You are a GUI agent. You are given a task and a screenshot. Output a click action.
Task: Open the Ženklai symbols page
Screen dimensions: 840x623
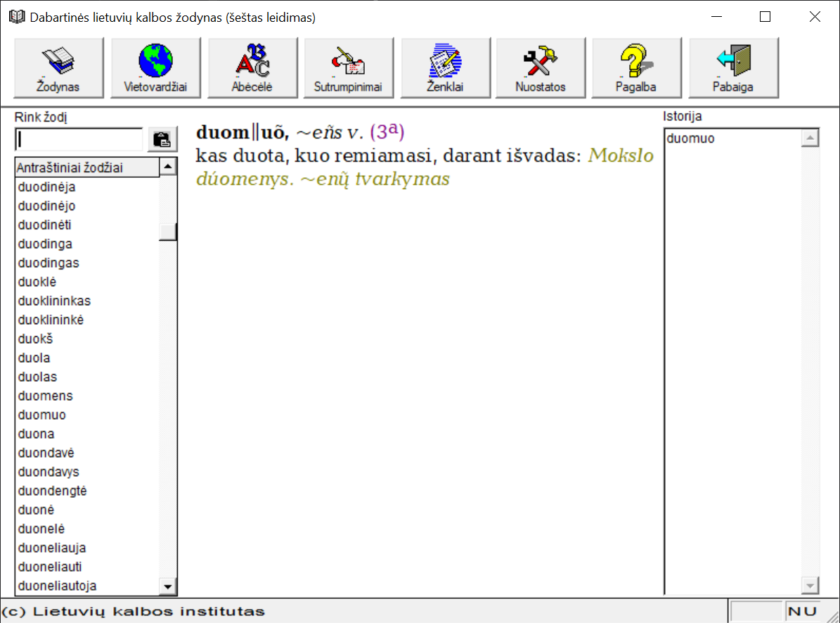(445, 68)
